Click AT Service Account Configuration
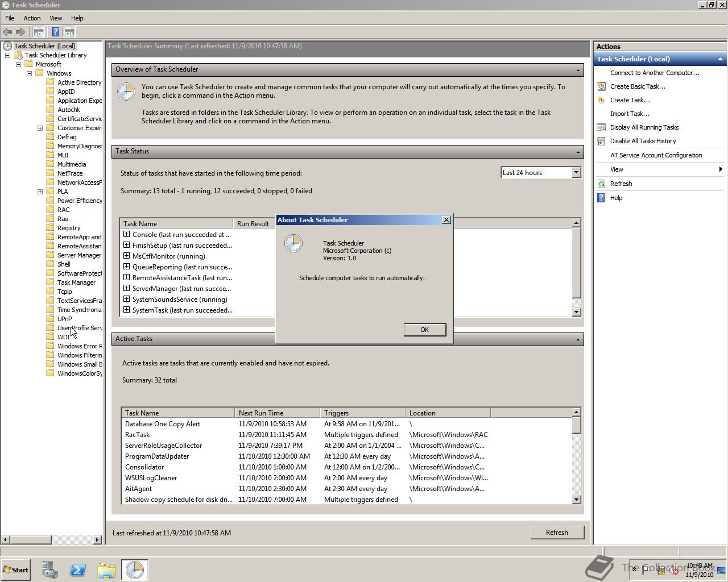Screen dimensions: 728x582 (x=656, y=155)
